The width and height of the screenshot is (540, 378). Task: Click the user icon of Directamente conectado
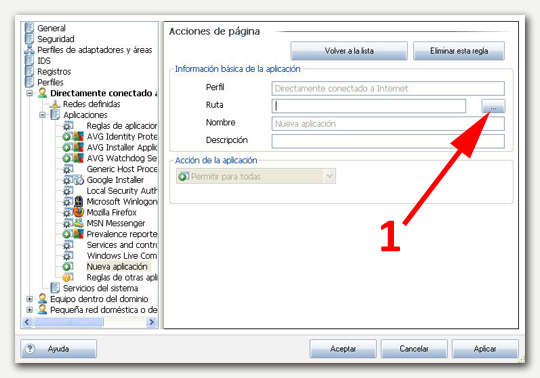42,93
